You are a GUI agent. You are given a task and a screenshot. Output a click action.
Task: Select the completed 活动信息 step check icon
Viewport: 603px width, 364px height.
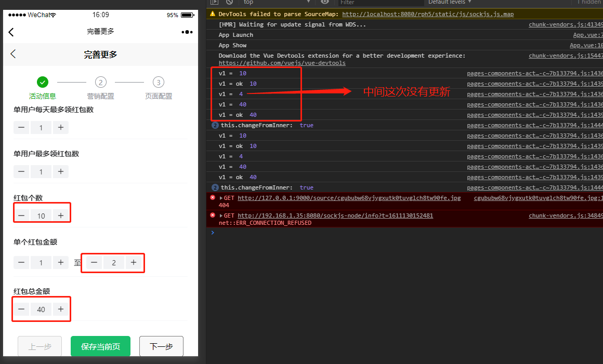[x=42, y=82]
